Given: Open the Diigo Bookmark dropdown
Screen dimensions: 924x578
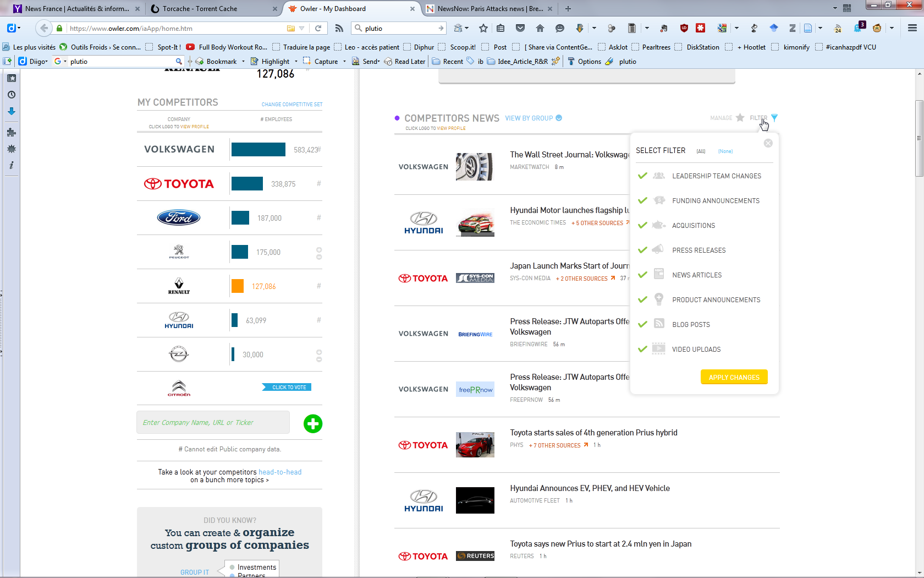Looking at the screenshot, I should (243, 62).
